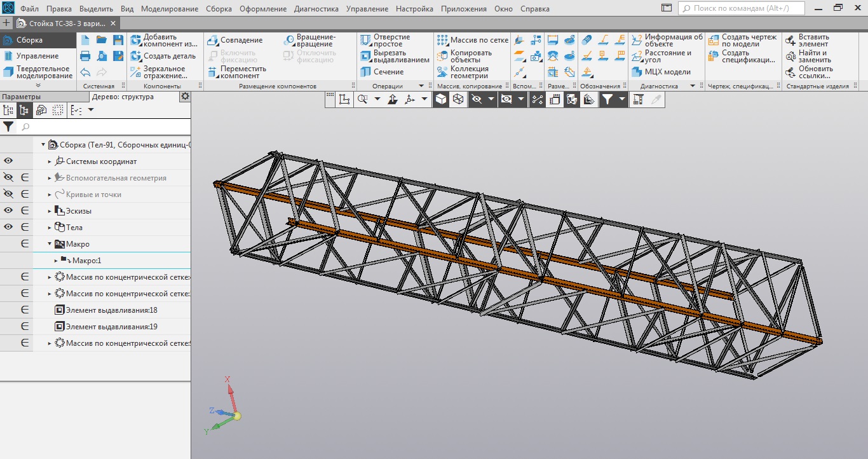Toggle include marker for Элемент выдавливания:19
Image resolution: width=868 pixels, height=459 pixels.
25,326
